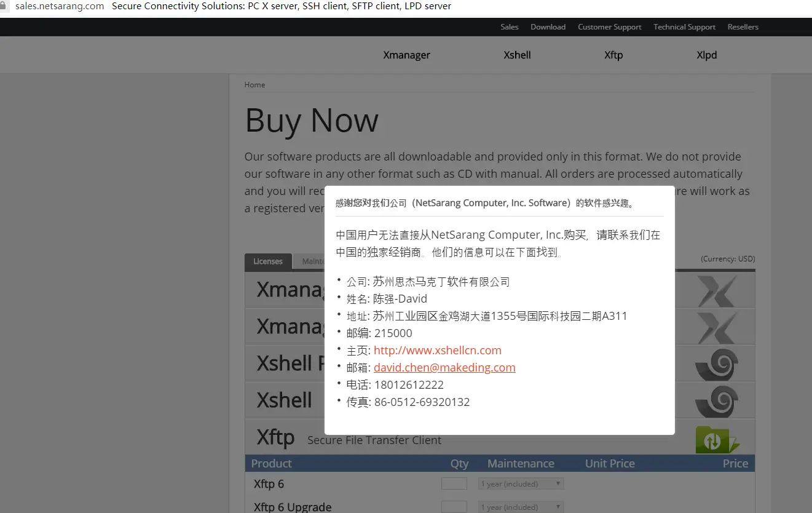Click the dialog title mentioning NetSarang Computer, Inc. Software
The image size is (812, 513).
485,203
